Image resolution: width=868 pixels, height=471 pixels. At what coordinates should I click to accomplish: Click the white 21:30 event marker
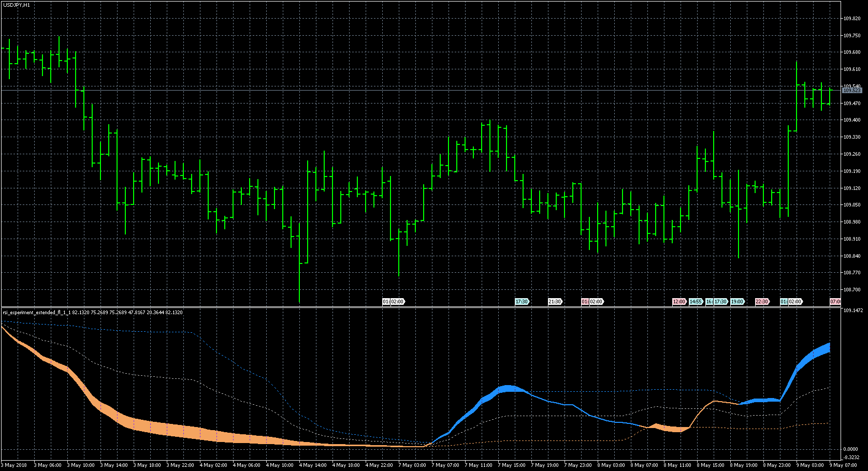[555, 302]
